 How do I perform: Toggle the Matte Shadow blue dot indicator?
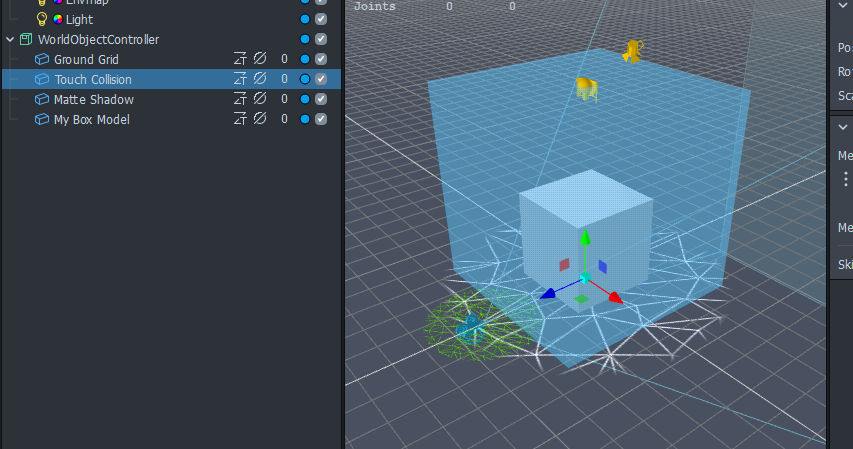(305, 99)
